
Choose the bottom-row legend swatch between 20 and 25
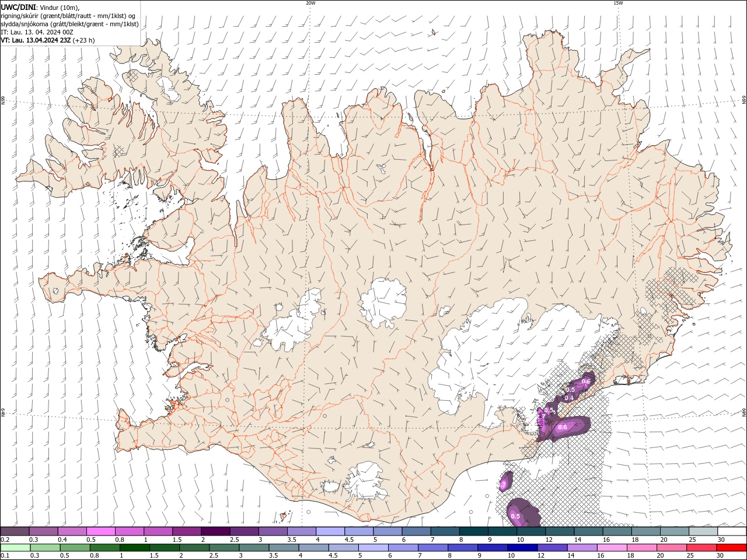671,548
